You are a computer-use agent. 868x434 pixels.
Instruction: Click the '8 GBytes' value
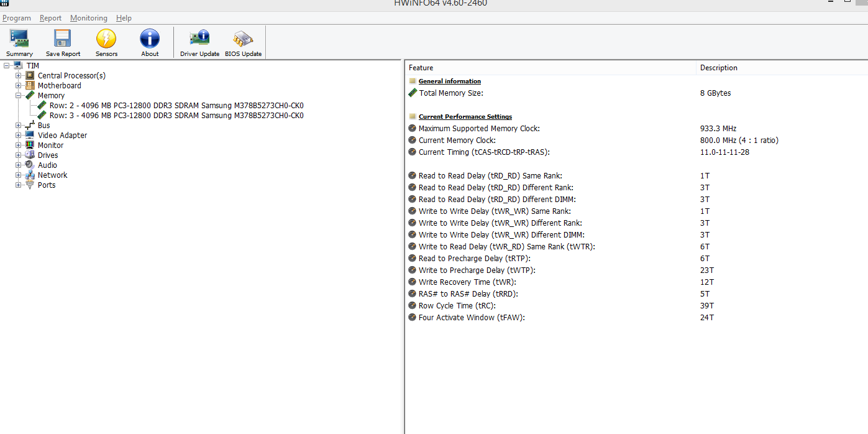715,93
